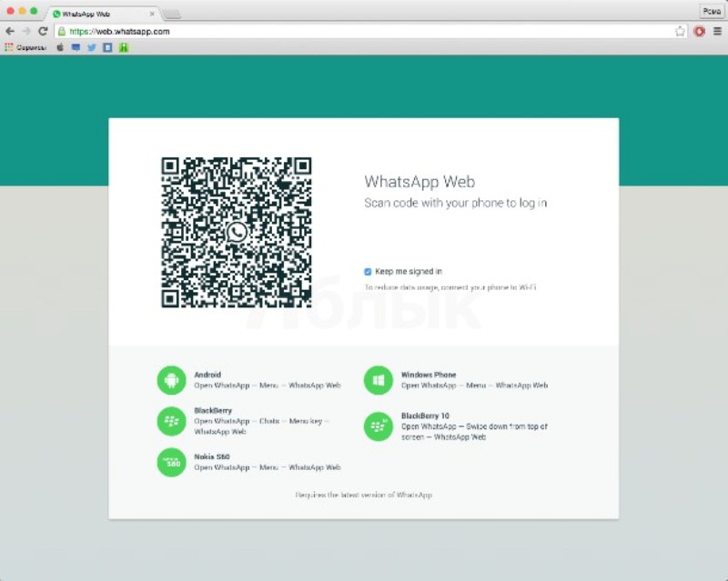Click the QR code image
Image resolution: width=728 pixels, height=581 pixels.
237,232
